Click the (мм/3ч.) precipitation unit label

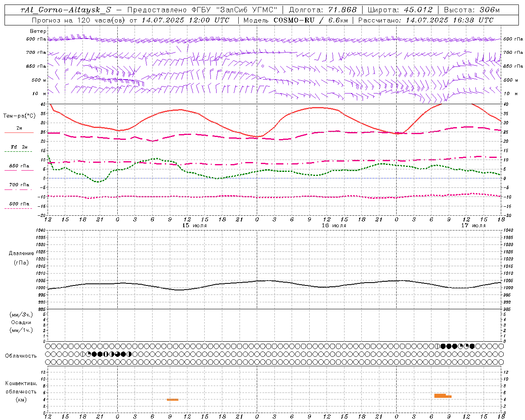click(x=21, y=315)
